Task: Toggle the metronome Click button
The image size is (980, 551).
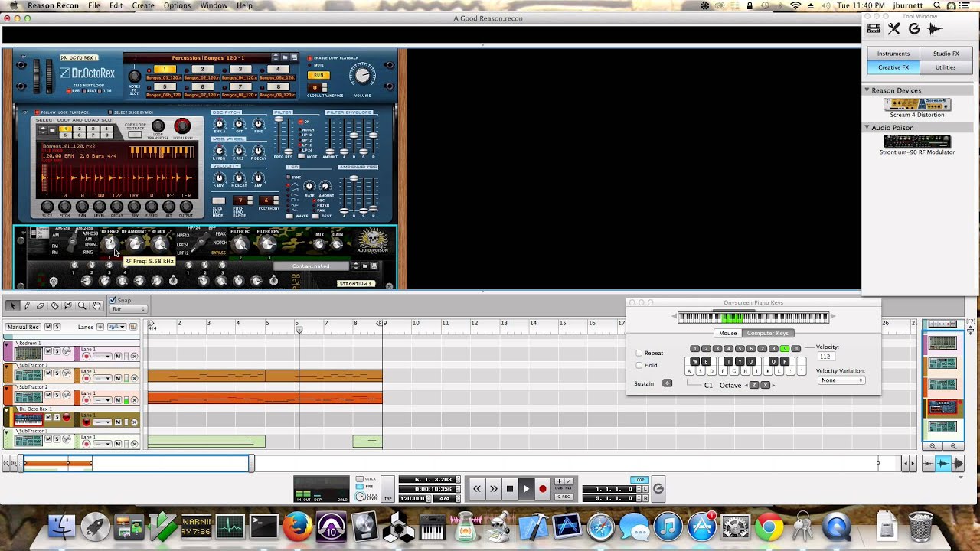Action: tap(360, 479)
